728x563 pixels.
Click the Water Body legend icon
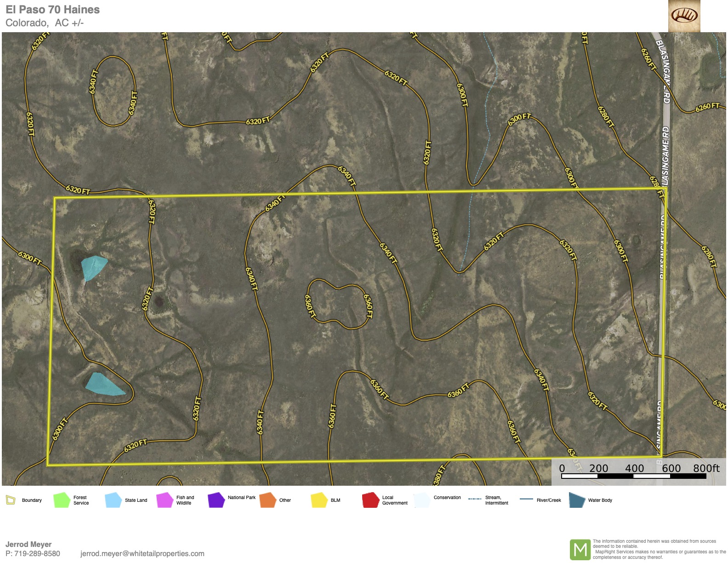coord(576,500)
